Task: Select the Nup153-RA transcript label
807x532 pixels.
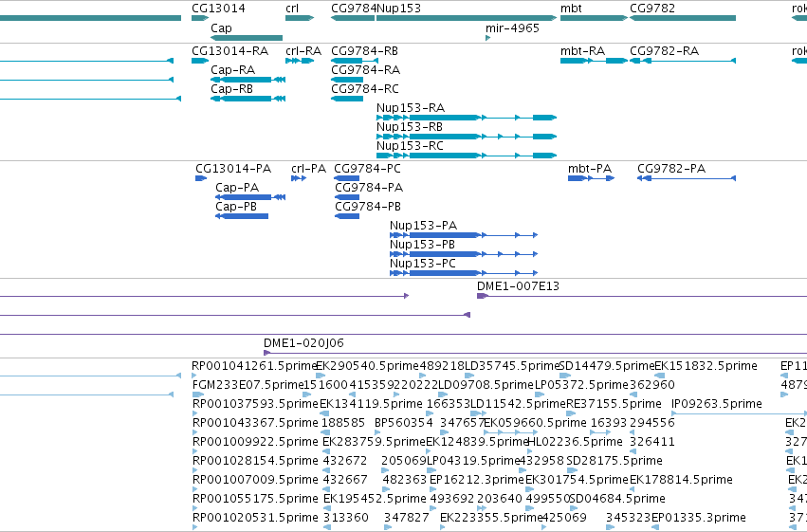Action: point(411,108)
